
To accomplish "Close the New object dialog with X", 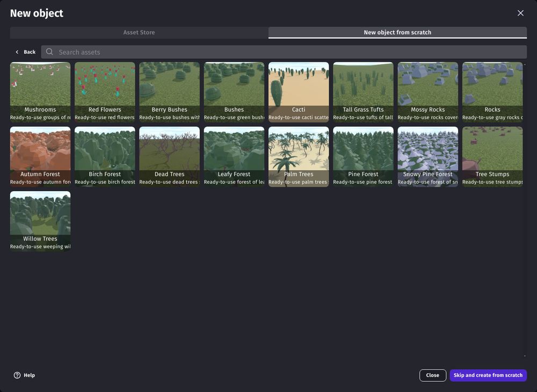I will coord(520,13).
